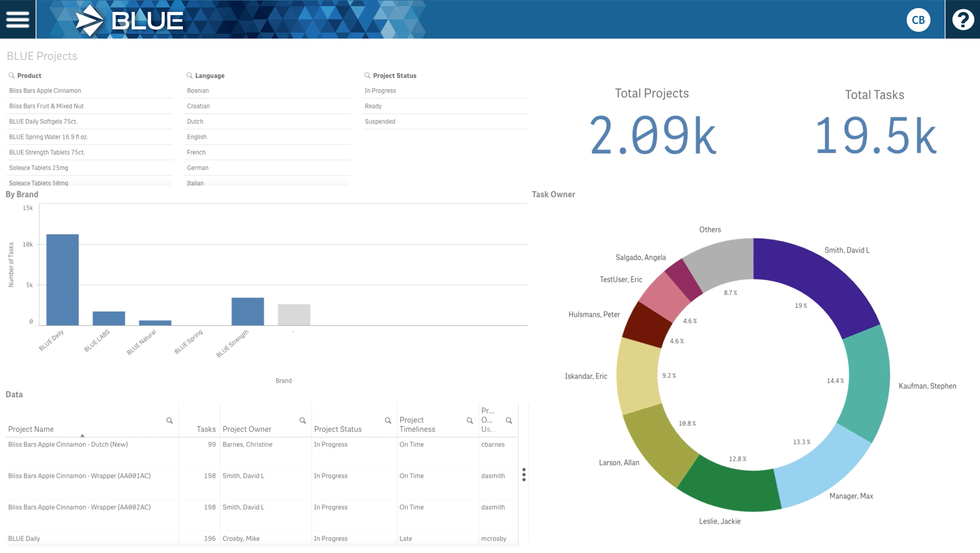Select Bliss Bars Apple Cinnamon product filter
Image resolution: width=980 pixels, height=553 pixels.
[45, 91]
